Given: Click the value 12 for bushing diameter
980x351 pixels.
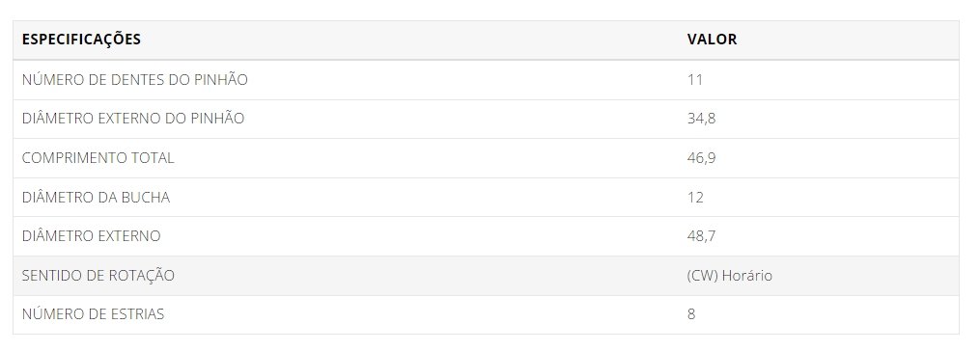Looking at the screenshot, I should tap(695, 198).
